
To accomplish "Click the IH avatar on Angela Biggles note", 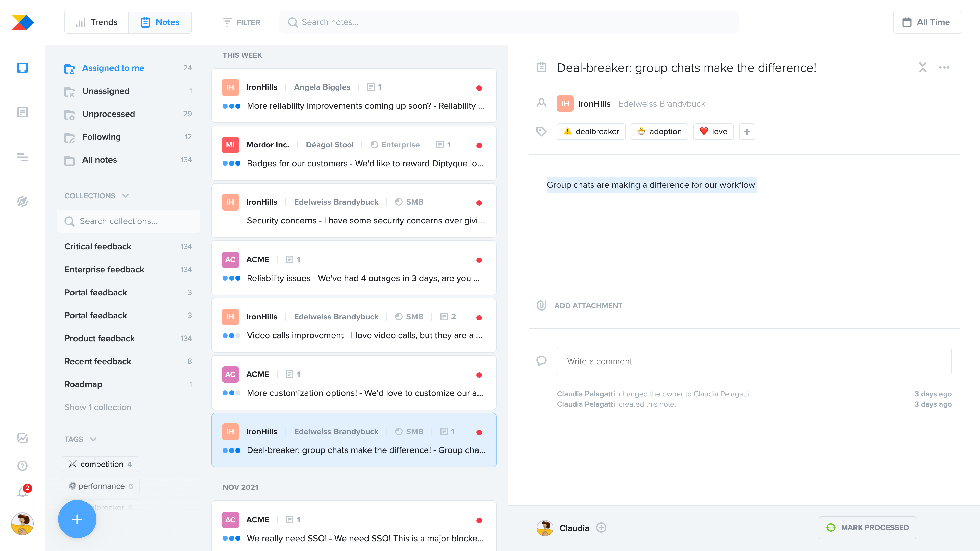I will coord(230,87).
